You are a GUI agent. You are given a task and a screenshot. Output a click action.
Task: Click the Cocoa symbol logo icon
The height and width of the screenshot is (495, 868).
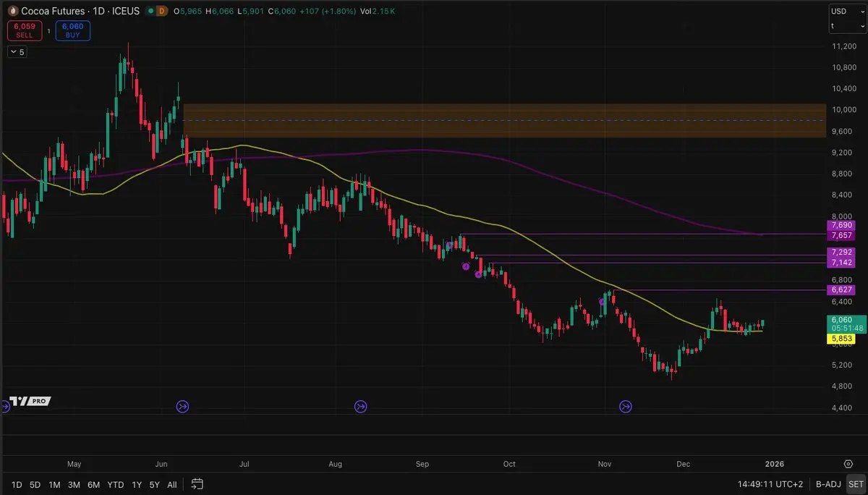(13, 12)
